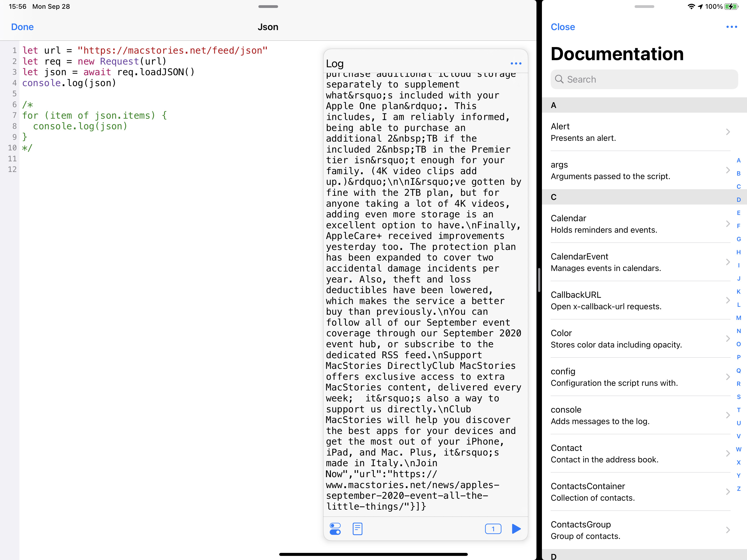Expand the args row chevron
This screenshot has height=560, width=747.
pos(728,170)
